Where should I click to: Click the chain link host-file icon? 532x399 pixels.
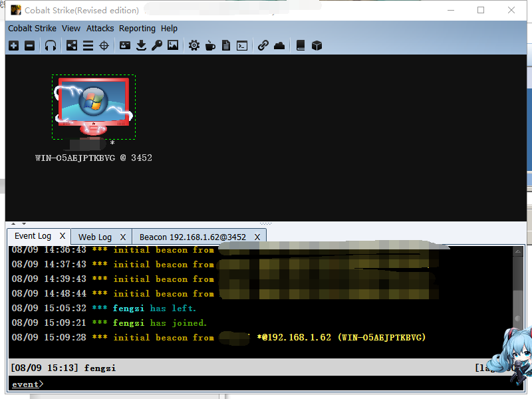click(x=263, y=45)
